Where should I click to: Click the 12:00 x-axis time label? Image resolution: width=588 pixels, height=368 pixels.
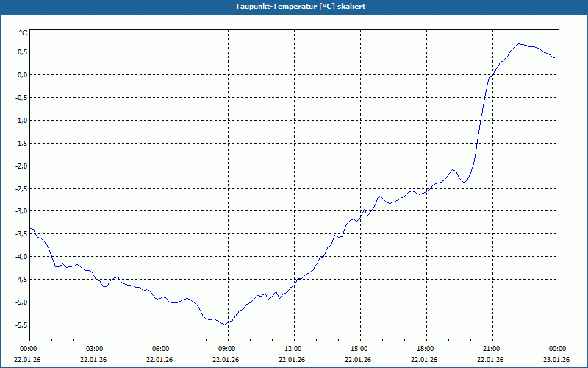(294, 349)
